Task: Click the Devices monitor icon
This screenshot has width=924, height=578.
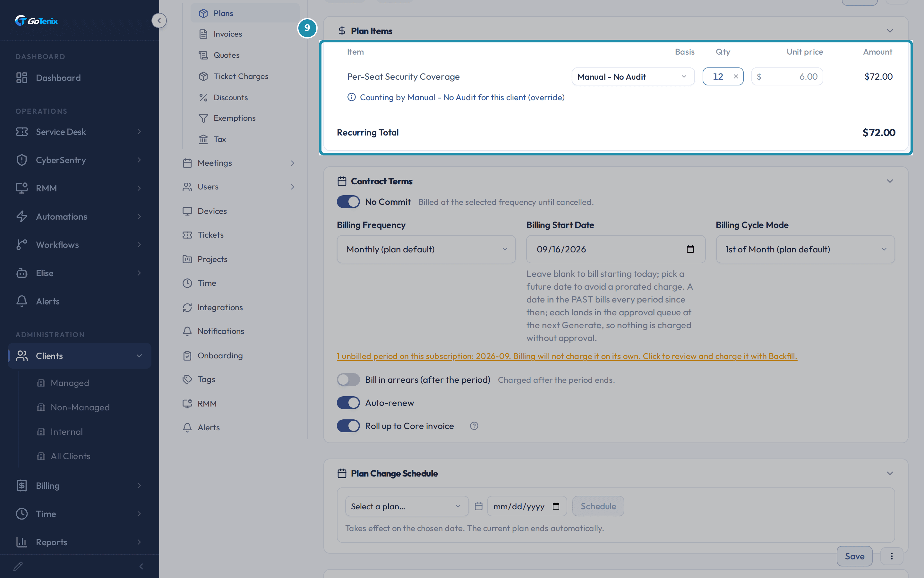Action: tap(187, 211)
